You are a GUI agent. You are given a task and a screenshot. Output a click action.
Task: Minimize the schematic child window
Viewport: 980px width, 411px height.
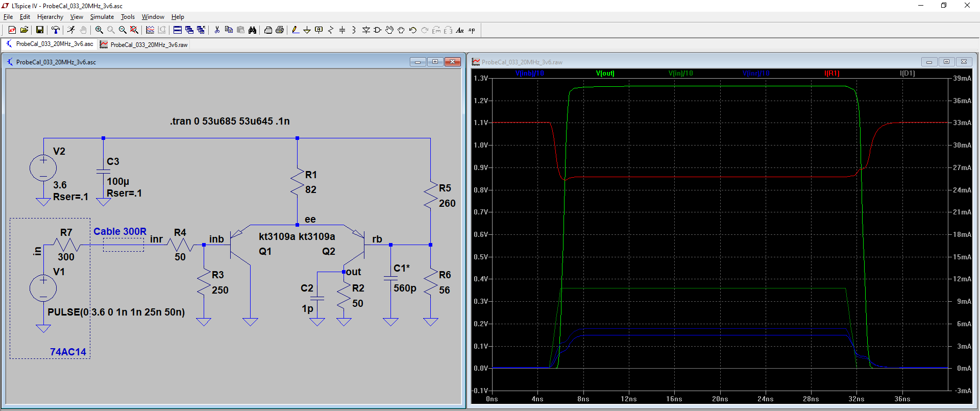tap(418, 62)
